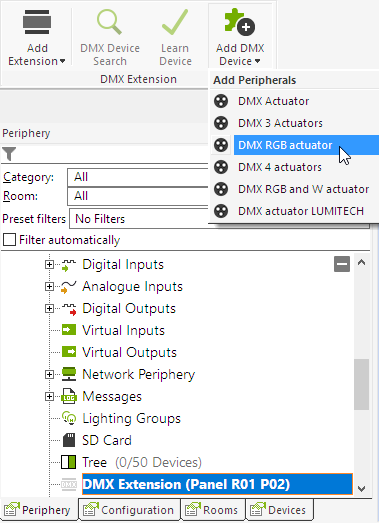The image size is (379, 523).
Task: Click the SD Card icon
Action: coord(69,440)
